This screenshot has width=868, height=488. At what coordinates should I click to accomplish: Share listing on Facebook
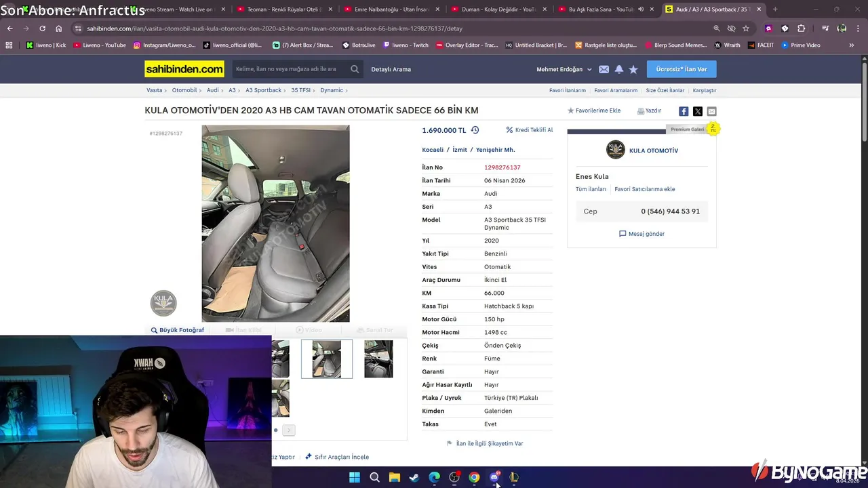684,111
